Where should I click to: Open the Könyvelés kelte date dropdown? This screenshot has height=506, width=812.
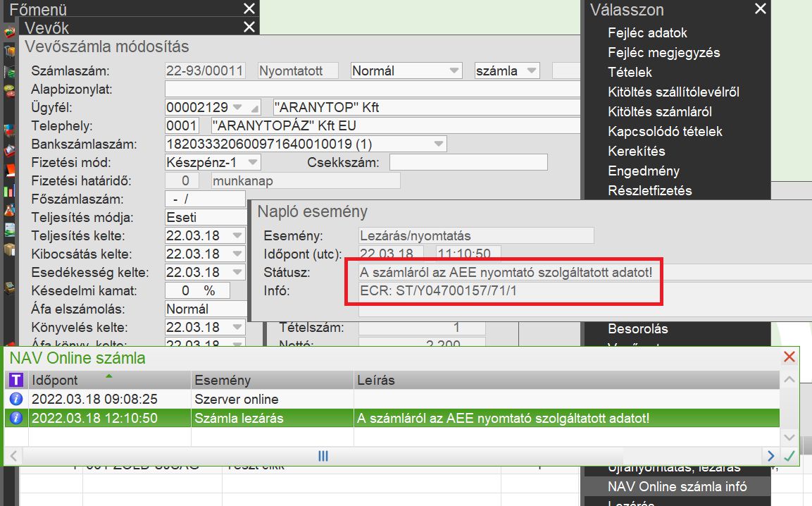point(237,327)
